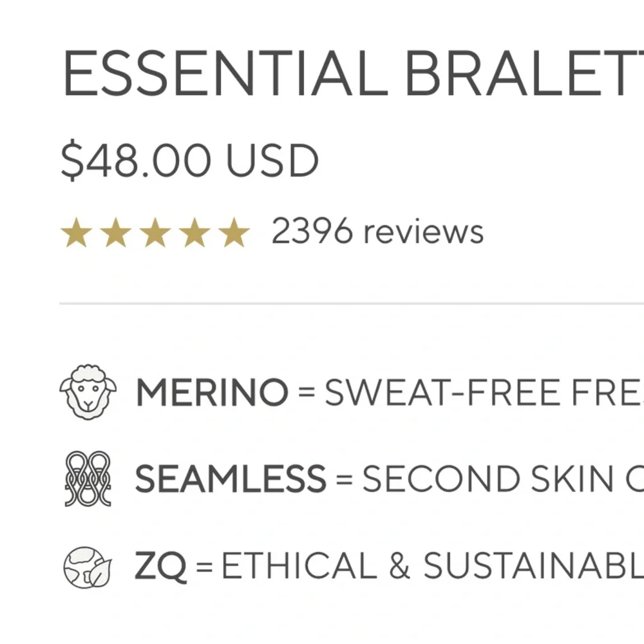644x644 pixels.
Task: Click the seamless knit loops icon
Action: 88,478
